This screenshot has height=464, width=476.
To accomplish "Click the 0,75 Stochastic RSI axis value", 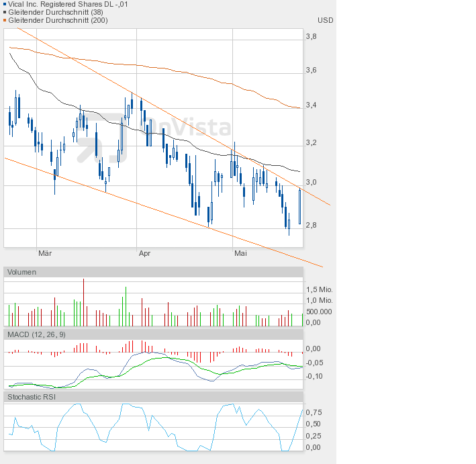I will pyautogui.click(x=313, y=412).
